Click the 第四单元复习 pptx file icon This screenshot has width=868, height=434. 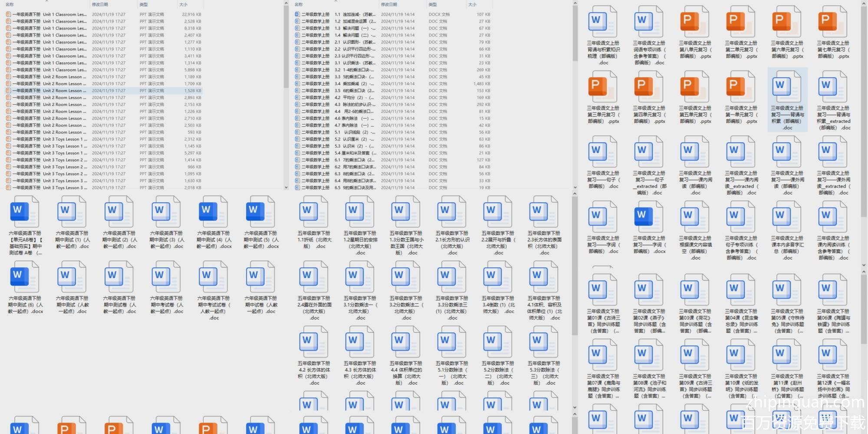pyautogui.click(x=649, y=87)
